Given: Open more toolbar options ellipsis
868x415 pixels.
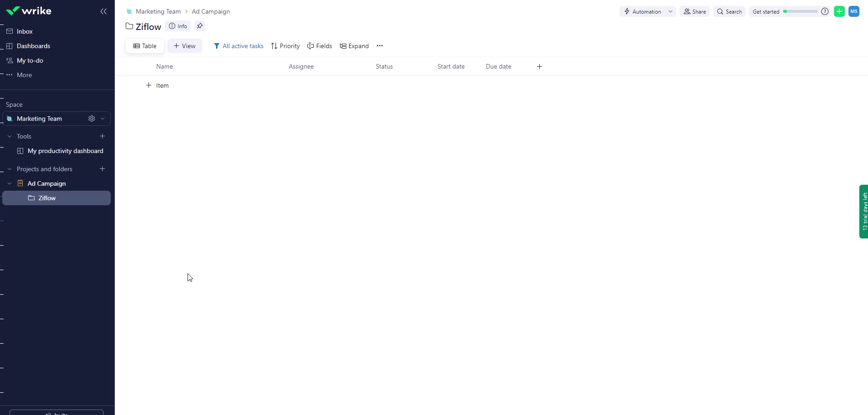Looking at the screenshot, I should pos(380,46).
